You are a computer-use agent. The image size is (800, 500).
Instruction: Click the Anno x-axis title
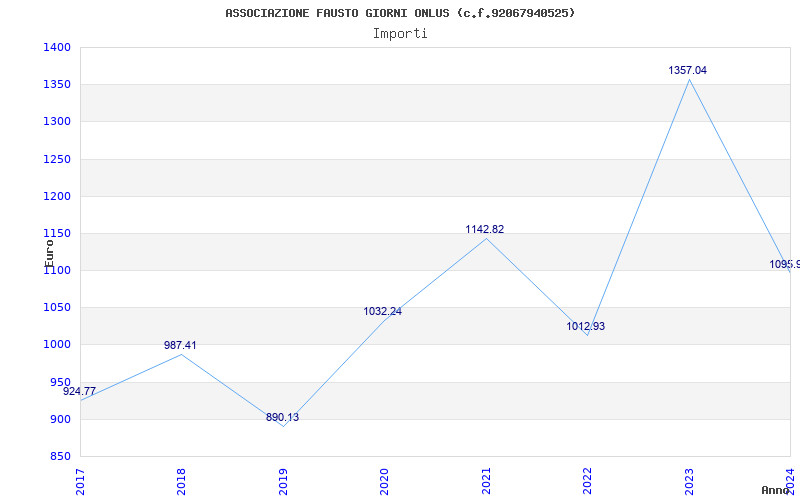pyautogui.click(x=774, y=490)
